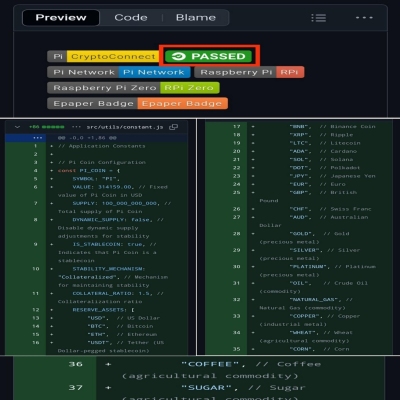Image resolution: width=400 pixels, height=400 pixels.
Task: Select the "CORN" entry on line 35
Action: (x=319, y=349)
